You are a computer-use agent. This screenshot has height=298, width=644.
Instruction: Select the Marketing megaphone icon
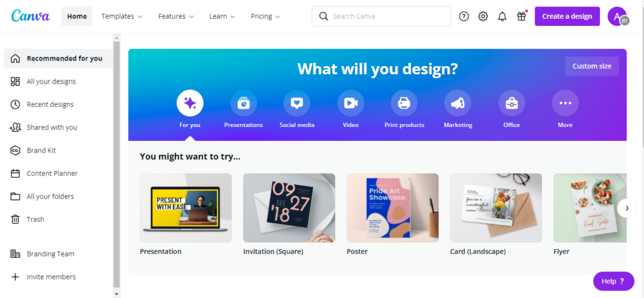click(x=458, y=103)
